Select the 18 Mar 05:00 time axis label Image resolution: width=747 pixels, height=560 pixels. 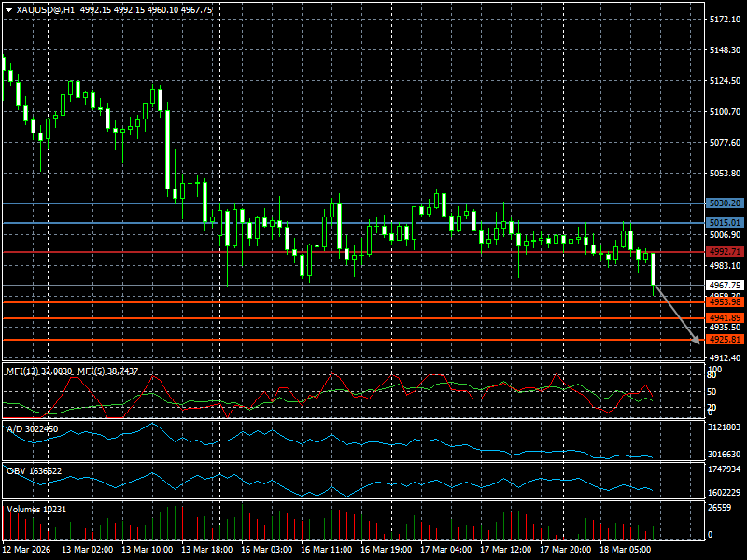626,550
